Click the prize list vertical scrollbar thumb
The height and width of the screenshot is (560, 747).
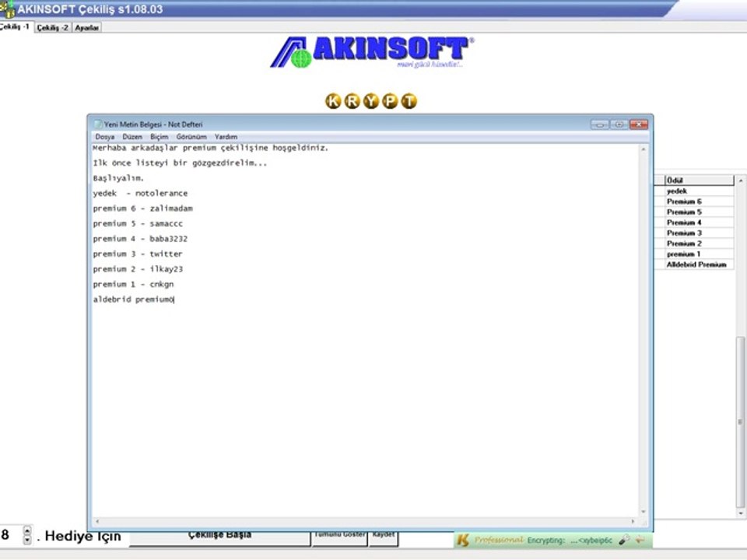pos(741,422)
